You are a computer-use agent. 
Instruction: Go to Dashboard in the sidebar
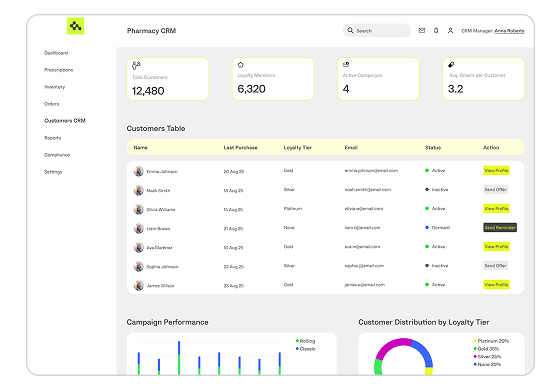tap(56, 53)
